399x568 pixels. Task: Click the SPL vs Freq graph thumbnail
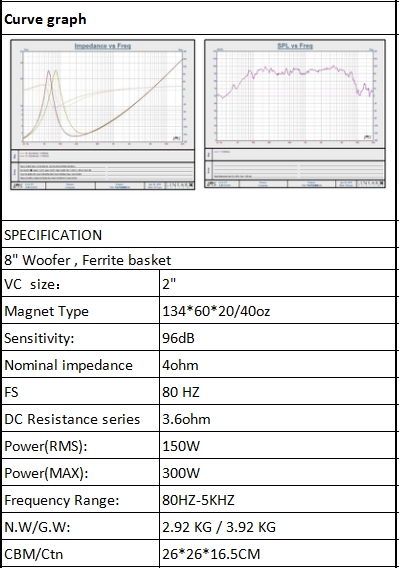[x=295, y=114]
